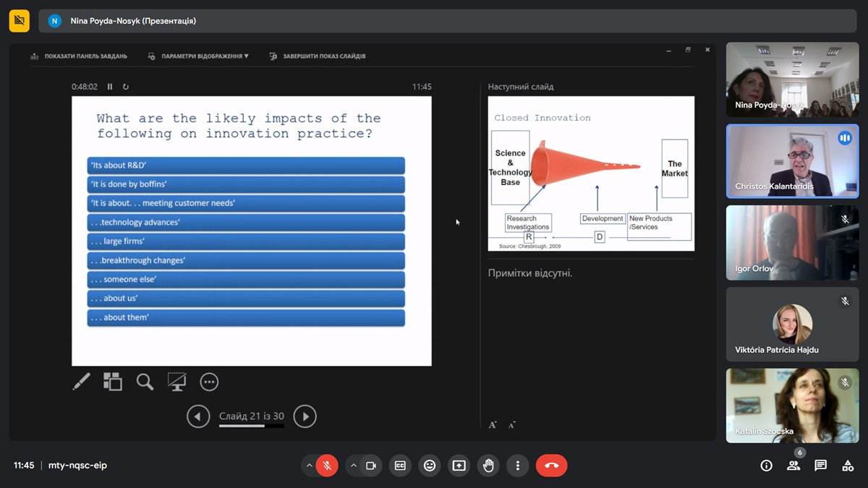Select the pen and laser pointer tool

pyautogui.click(x=82, y=382)
